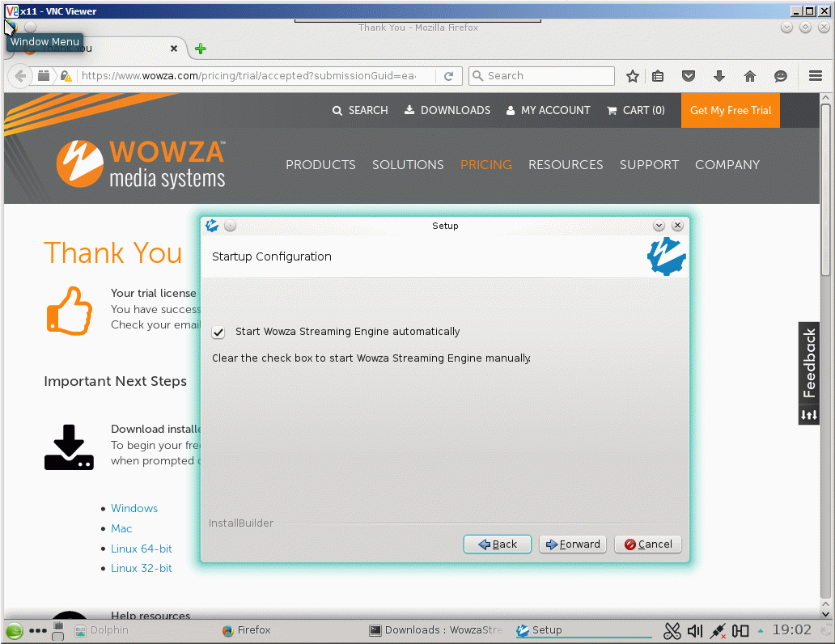This screenshot has width=835, height=644.
Task: Open the RESOURCES menu
Action: 566,164
